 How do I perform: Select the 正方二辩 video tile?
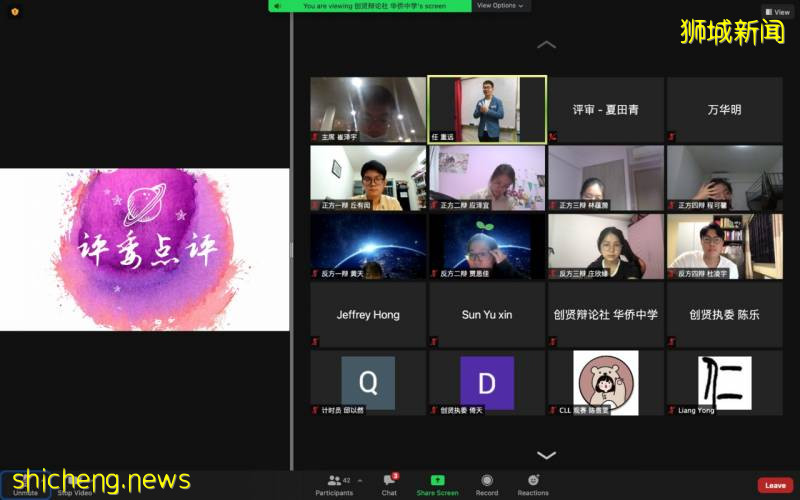(487, 178)
